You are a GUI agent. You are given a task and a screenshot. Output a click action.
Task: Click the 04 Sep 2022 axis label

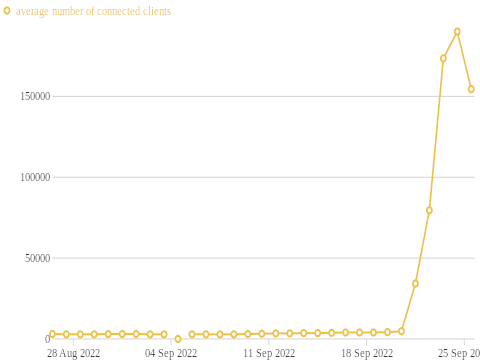tap(171, 353)
